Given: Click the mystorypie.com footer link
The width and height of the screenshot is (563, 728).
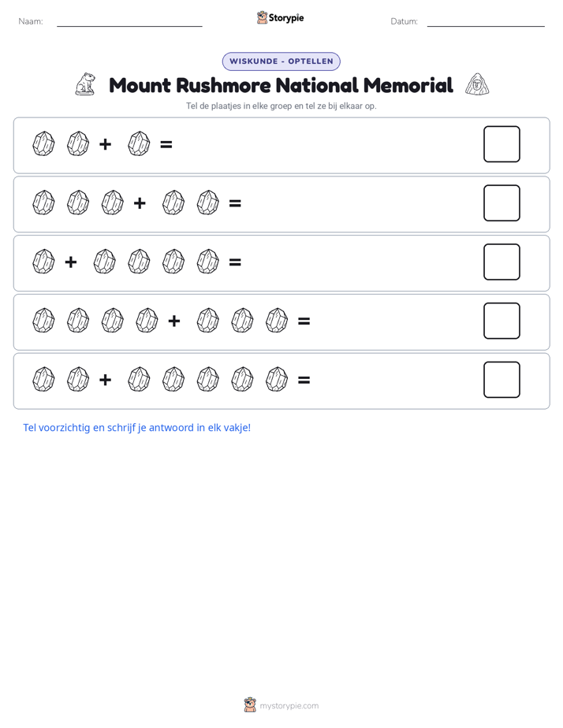Looking at the screenshot, I should 289,706.
